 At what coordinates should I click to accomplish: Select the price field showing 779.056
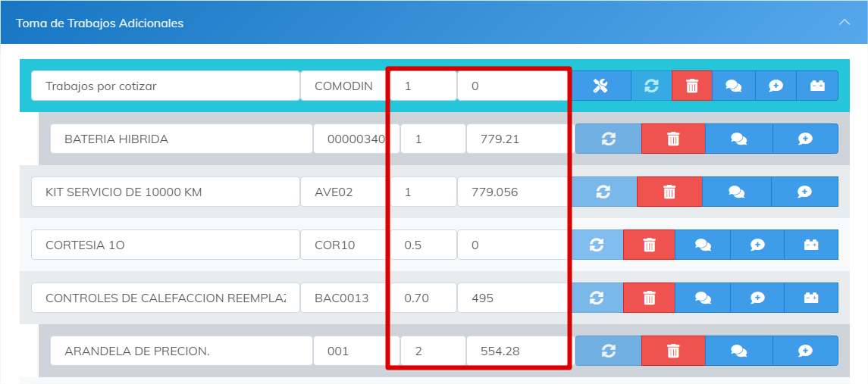pos(512,192)
